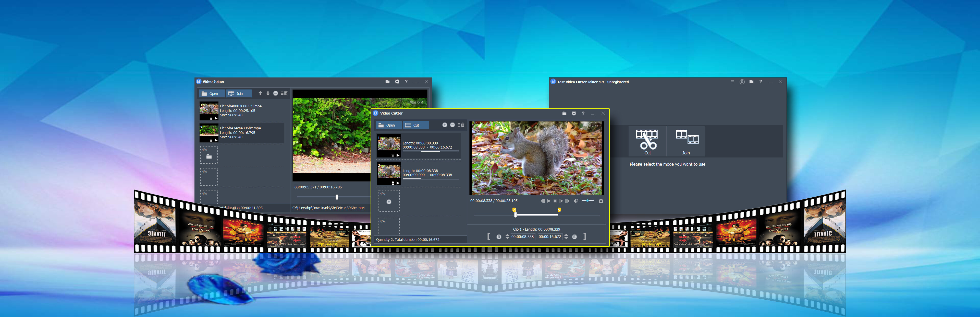Screen dimensions: 980x317
Task: Click add clip plus icon in Cutter toolbar
Action: [444, 125]
